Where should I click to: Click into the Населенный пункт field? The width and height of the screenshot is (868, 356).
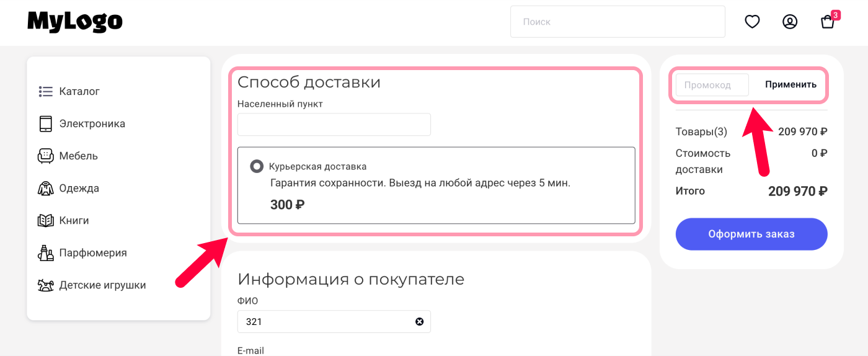[334, 124]
